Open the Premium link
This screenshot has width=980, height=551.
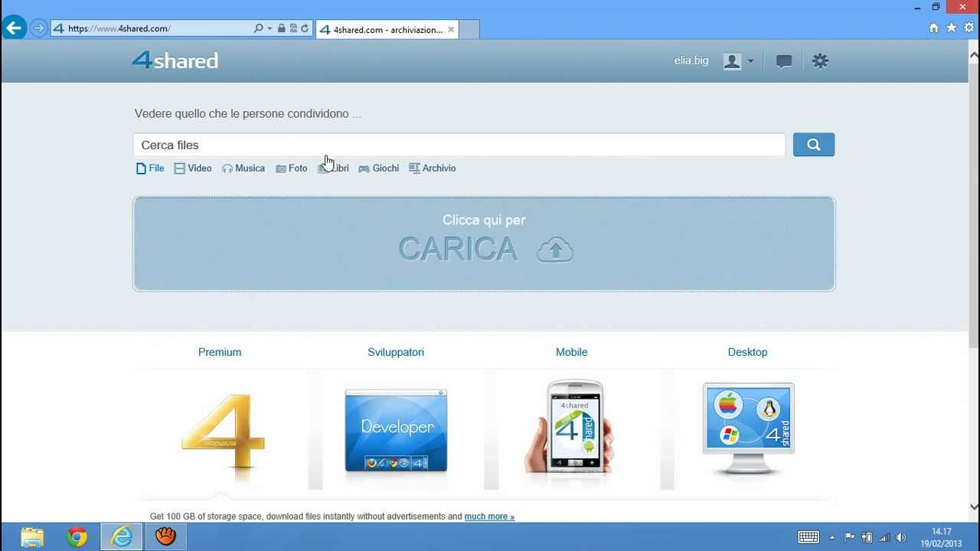pos(220,352)
